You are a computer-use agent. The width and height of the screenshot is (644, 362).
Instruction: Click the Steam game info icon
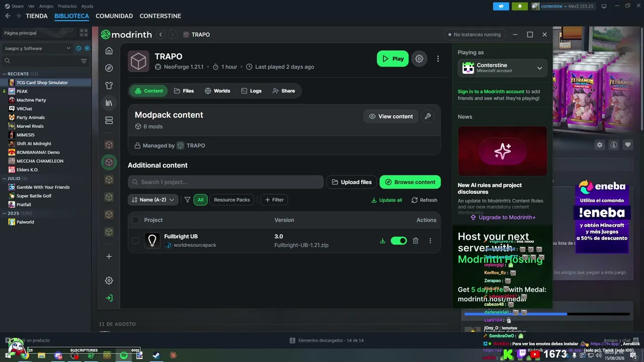coord(614,145)
